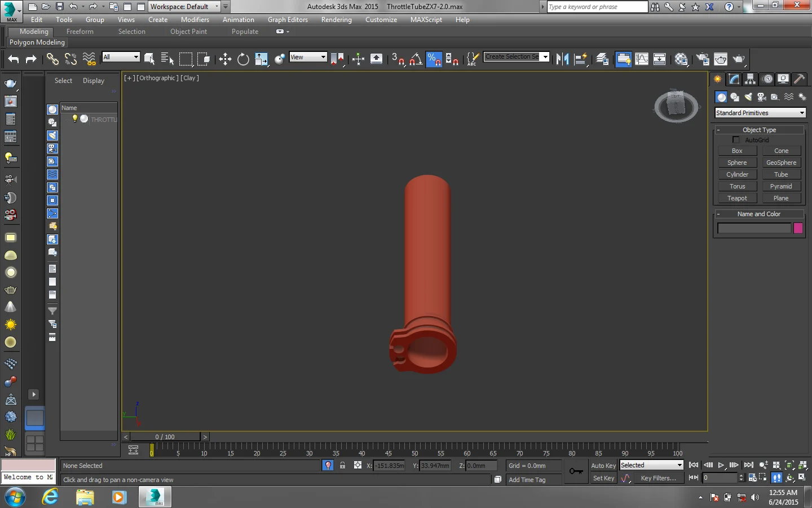
Task: Toggle the Window/Crossing selection mode
Action: click(204, 59)
